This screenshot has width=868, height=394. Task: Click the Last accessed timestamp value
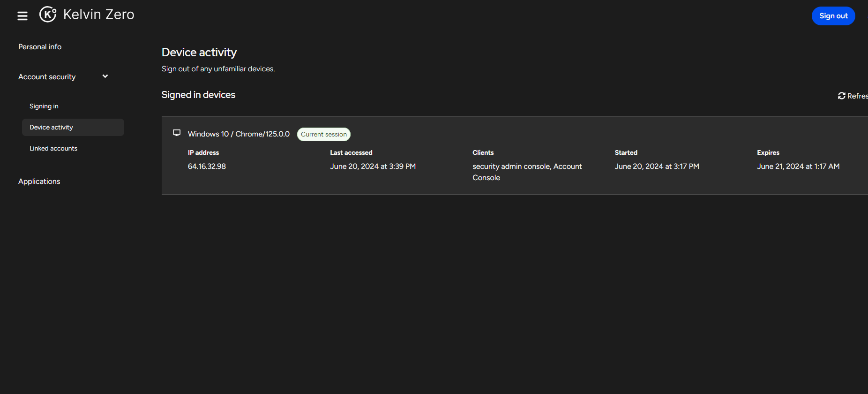point(373,167)
